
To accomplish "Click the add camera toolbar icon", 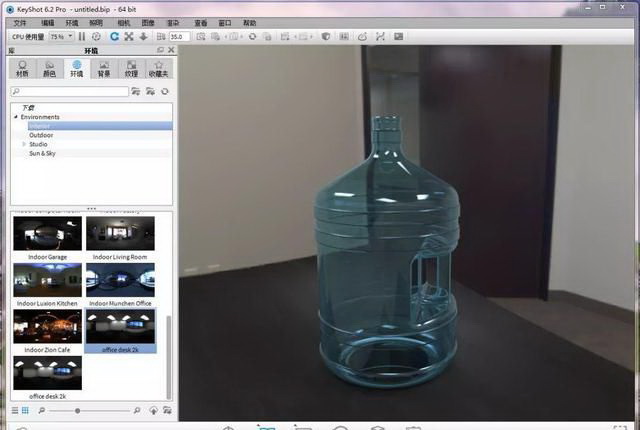I will [201, 37].
